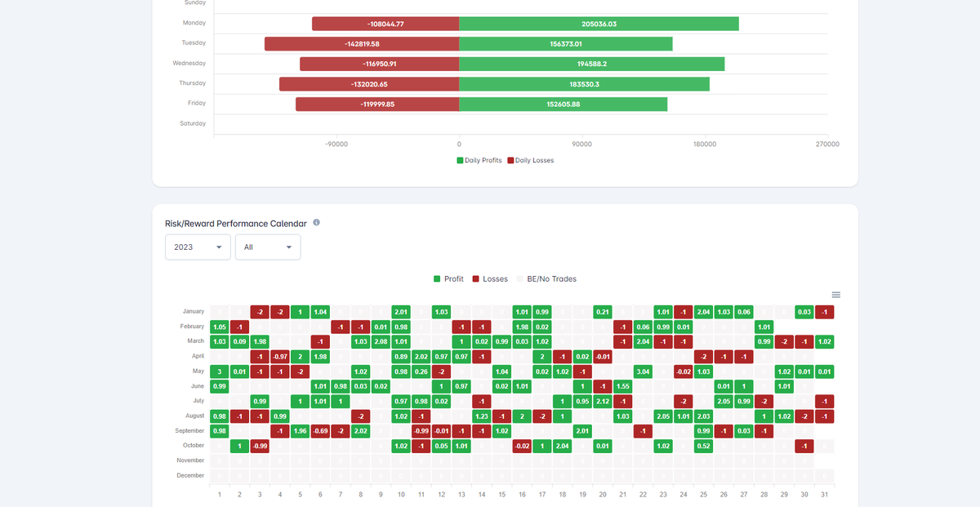Click the July cell showing 0.95
980x507 pixels.
[x=583, y=401]
